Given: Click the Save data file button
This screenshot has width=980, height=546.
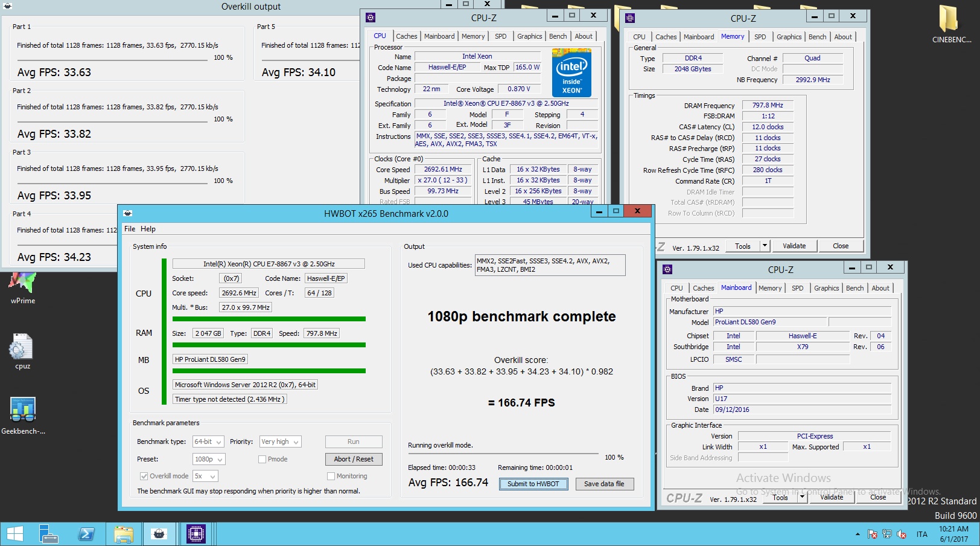Looking at the screenshot, I should pyautogui.click(x=604, y=484).
